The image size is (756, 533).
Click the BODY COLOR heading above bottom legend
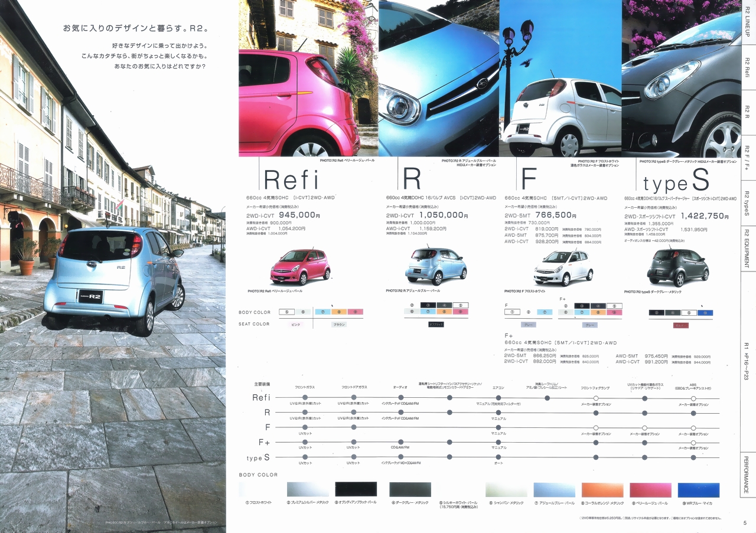pyautogui.click(x=258, y=475)
